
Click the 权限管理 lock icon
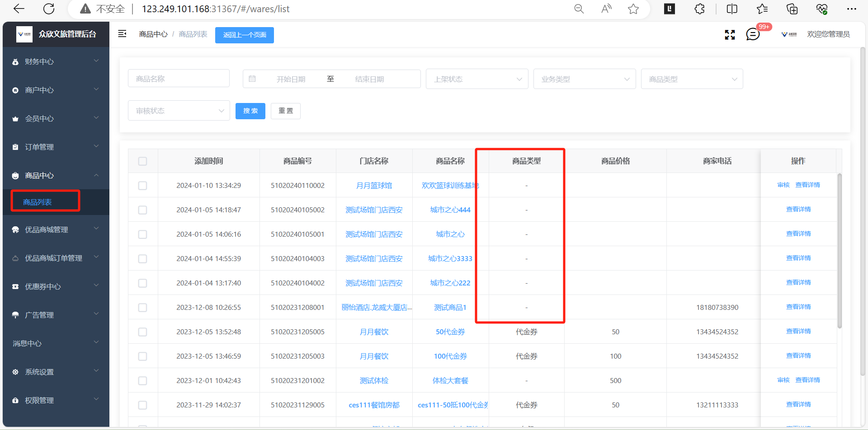15,401
